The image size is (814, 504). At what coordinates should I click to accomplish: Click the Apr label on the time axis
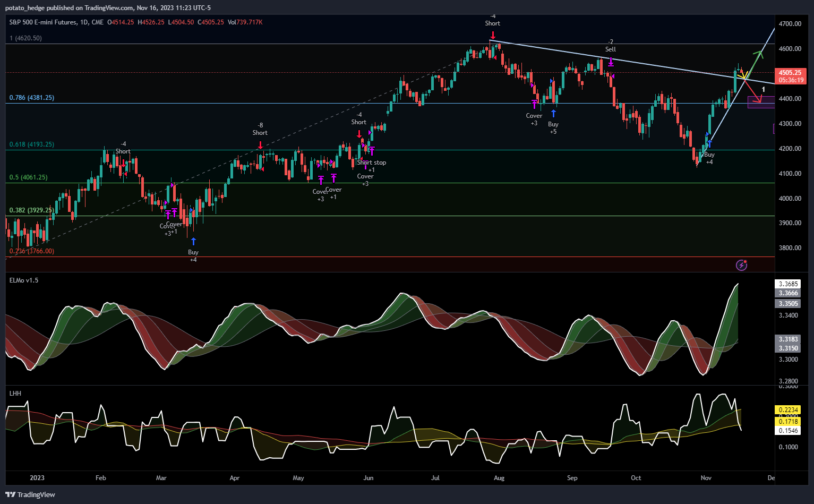point(235,478)
